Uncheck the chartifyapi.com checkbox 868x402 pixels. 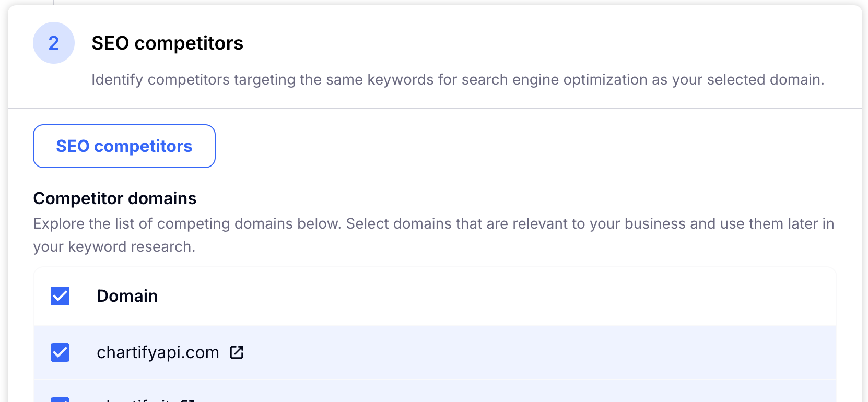60,352
